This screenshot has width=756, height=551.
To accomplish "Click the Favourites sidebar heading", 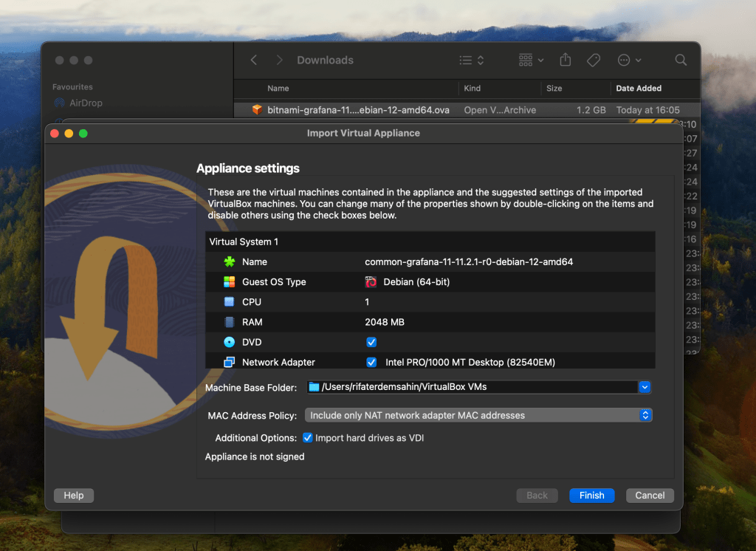I will click(x=72, y=87).
